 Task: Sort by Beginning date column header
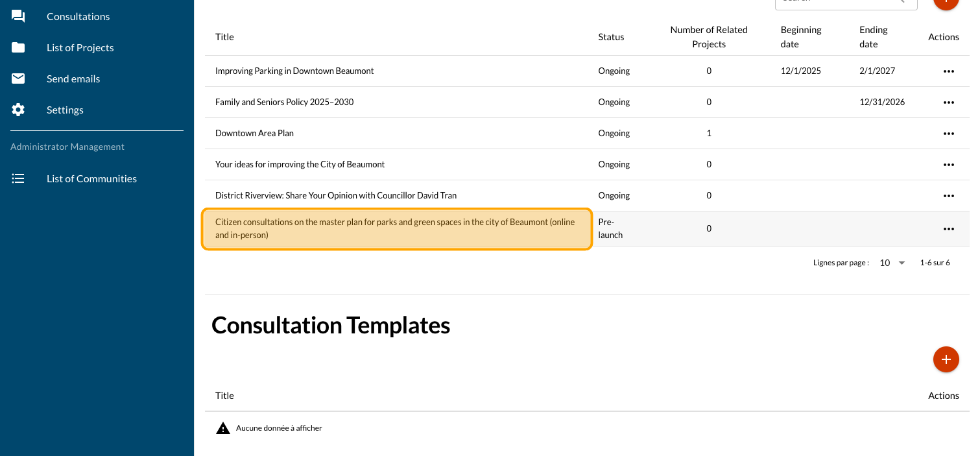coord(800,37)
